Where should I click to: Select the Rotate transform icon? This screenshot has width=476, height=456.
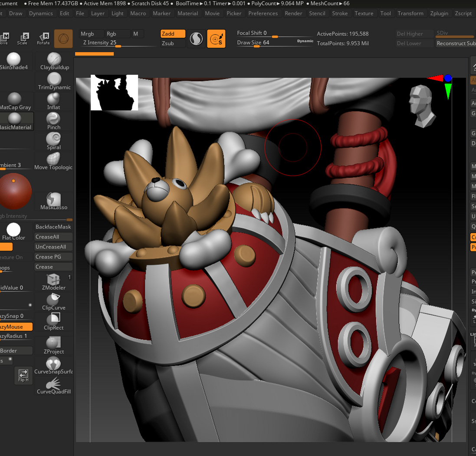point(43,39)
